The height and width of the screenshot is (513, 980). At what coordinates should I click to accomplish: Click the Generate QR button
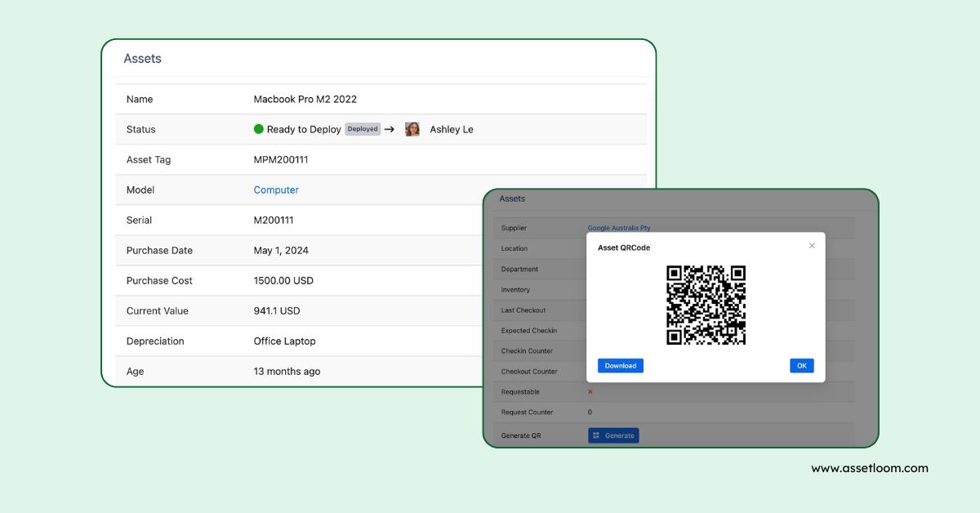tap(613, 435)
